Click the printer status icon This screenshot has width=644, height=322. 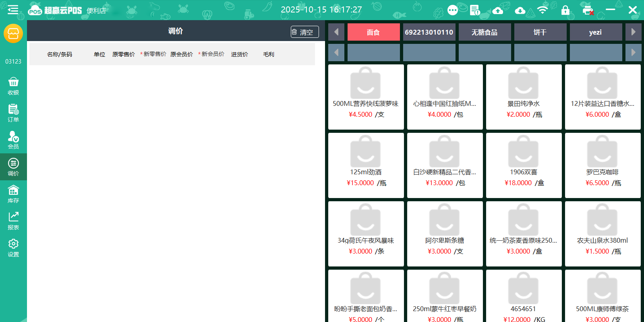click(588, 10)
